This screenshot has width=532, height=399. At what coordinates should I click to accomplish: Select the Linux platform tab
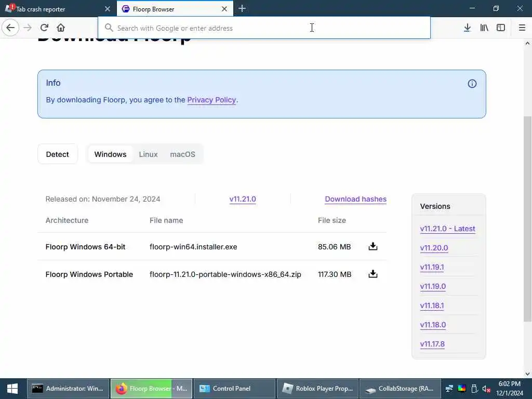point(148,154)
